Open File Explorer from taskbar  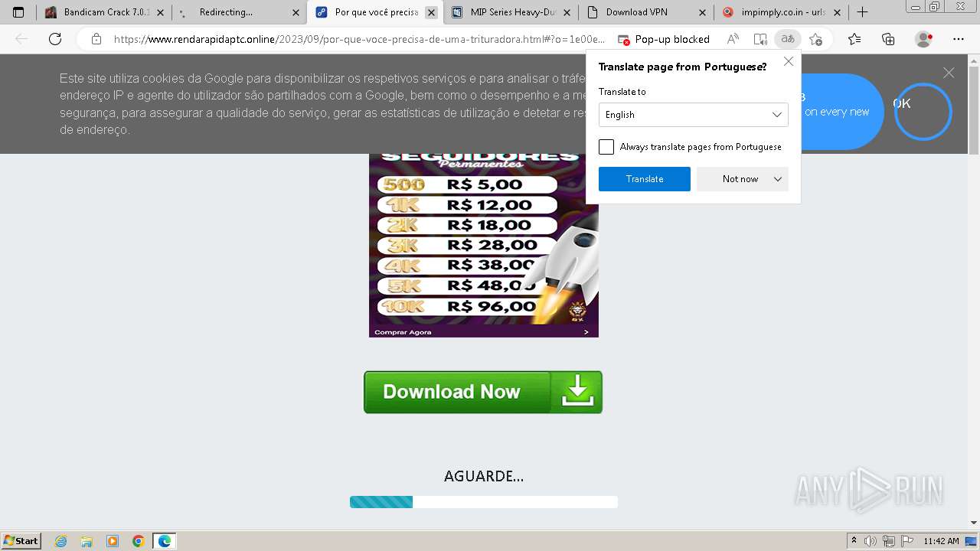(x=87, y=541)
